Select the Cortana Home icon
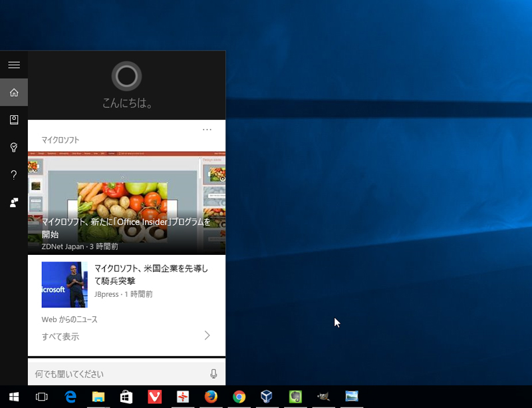 tap(14, 93)
